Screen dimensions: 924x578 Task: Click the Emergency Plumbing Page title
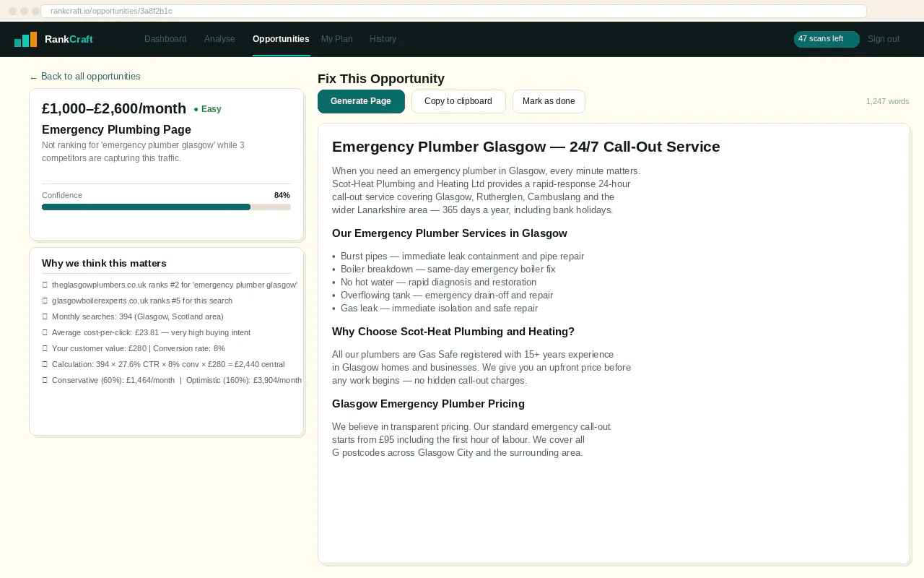116,130
